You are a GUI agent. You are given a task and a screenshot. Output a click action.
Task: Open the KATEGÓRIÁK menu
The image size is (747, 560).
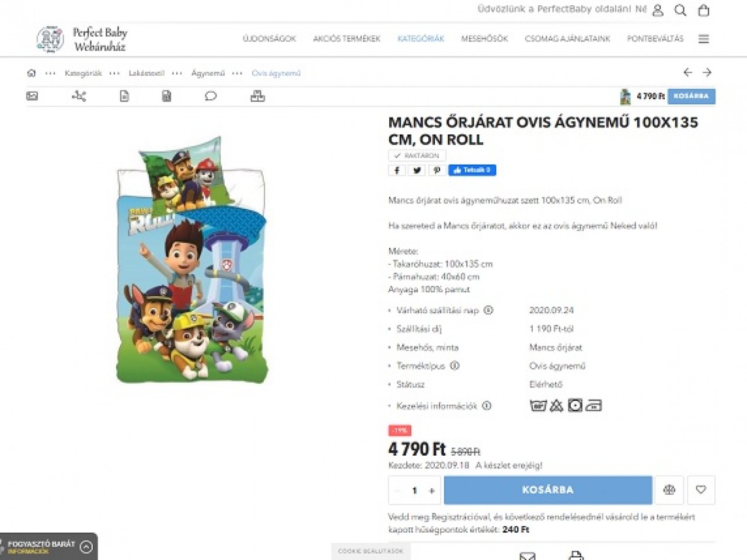420,38
